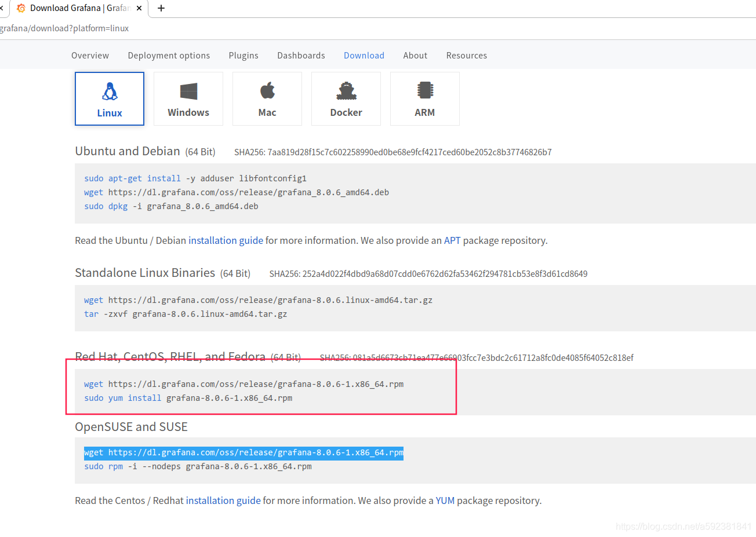Click the tar -zxvf grafana-8.0.6 command
This screenshot has width=756, height=537.
tap(186, 314)
